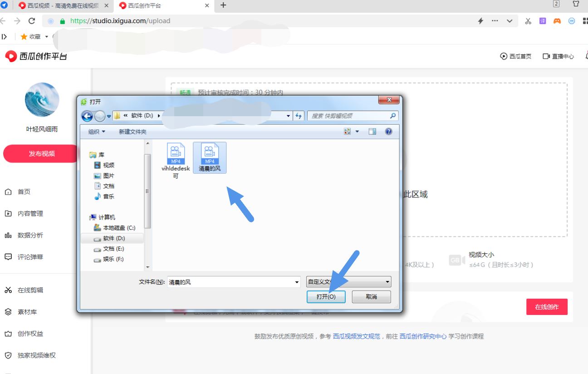
Task: Click navigation pane scroll up arrow
Action: pyautogui.click(x=147, y=143)
